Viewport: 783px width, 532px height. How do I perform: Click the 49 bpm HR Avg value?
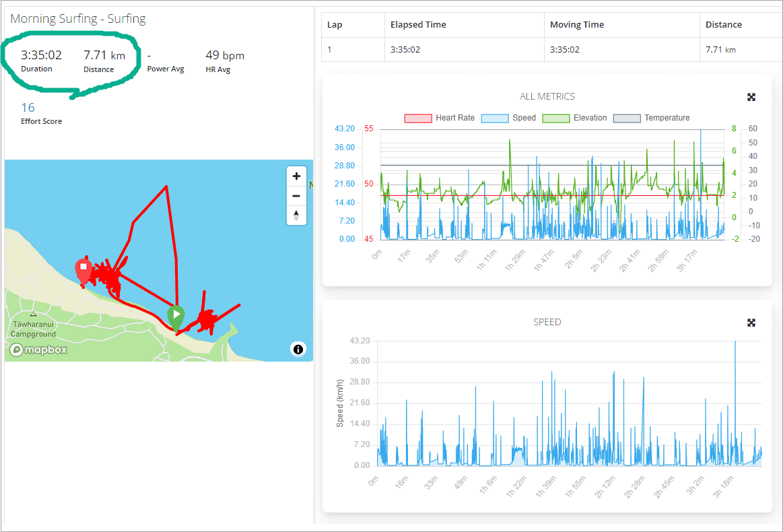click(x=225, y=55)
